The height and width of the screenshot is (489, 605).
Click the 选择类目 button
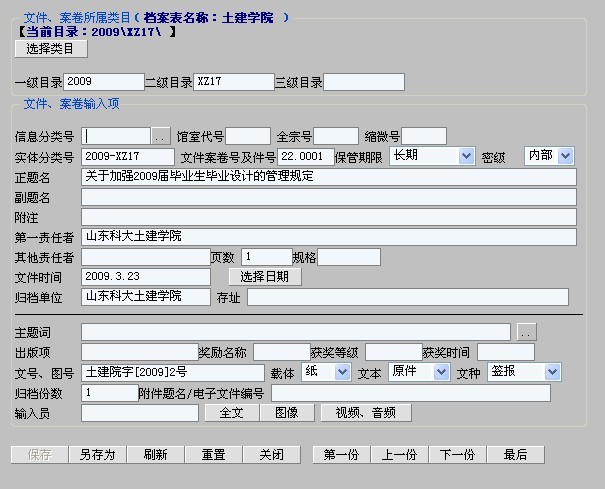pos(51,49)
